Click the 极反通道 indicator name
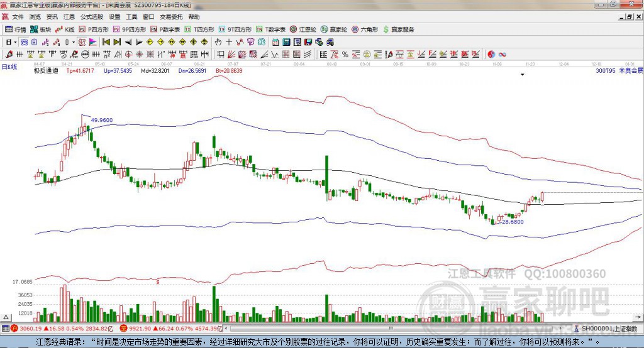Screen dimensions: 644x348 point(46,70)
